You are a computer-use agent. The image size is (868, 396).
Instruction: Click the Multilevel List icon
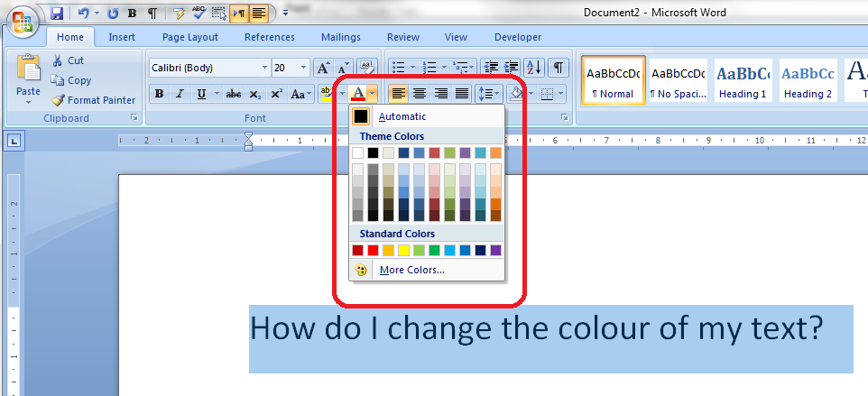[x=460, y=67]
